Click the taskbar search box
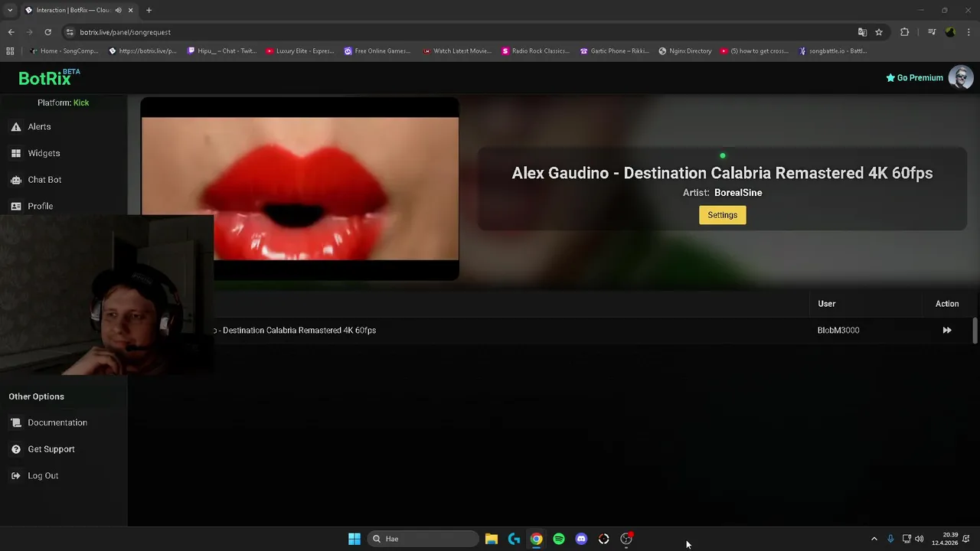 click(423, 539)
